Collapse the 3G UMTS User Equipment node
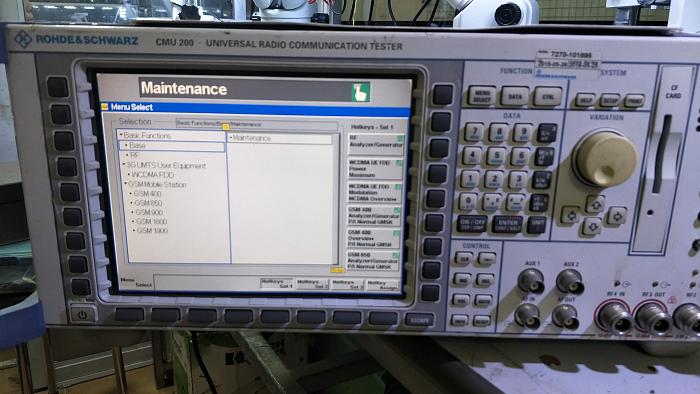Image resolution: width=700 pixels, height=394 pixels. click(124, 165)
